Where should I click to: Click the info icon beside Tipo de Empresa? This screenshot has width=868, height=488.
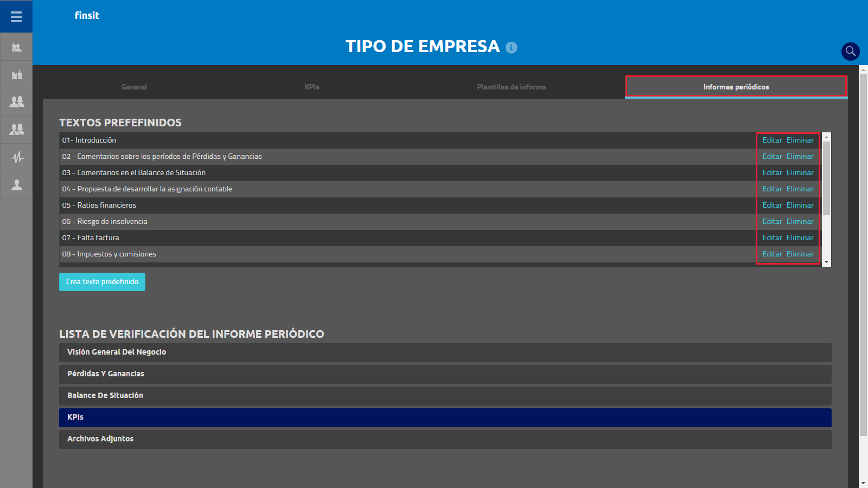point(512,48)
